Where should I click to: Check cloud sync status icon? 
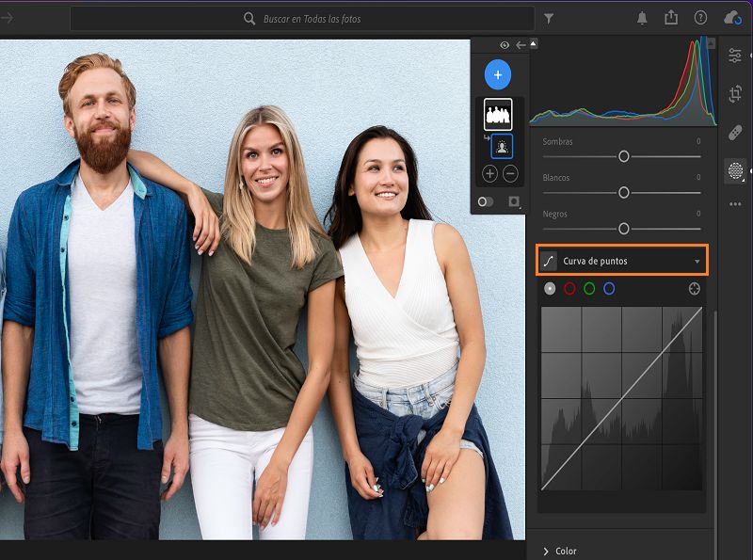click(x=731, y=18)
